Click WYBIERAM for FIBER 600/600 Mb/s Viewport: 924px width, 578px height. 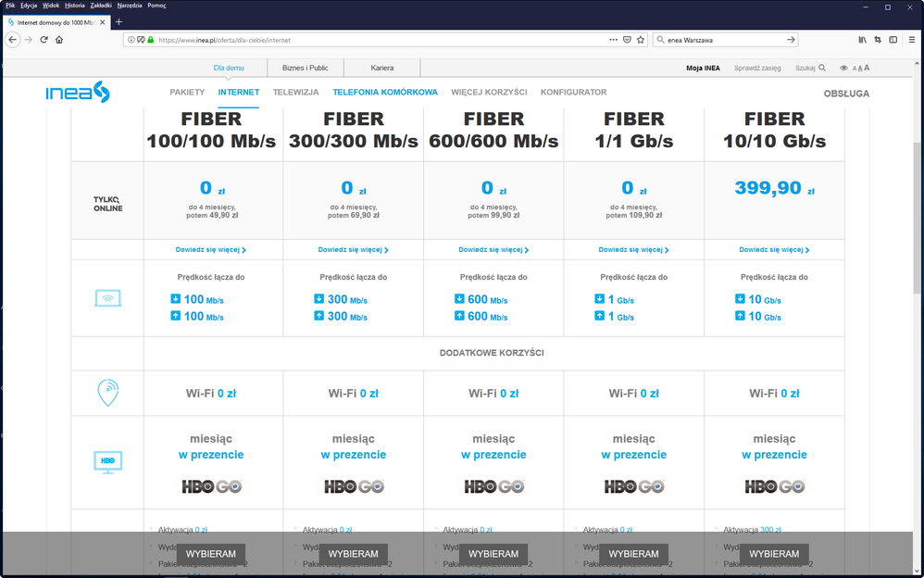click(493, 554)
